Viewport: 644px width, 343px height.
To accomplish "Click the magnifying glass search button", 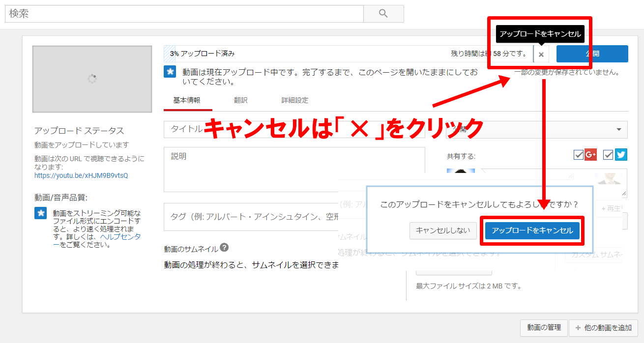I will pyautogui.click(x=383, y=14).
